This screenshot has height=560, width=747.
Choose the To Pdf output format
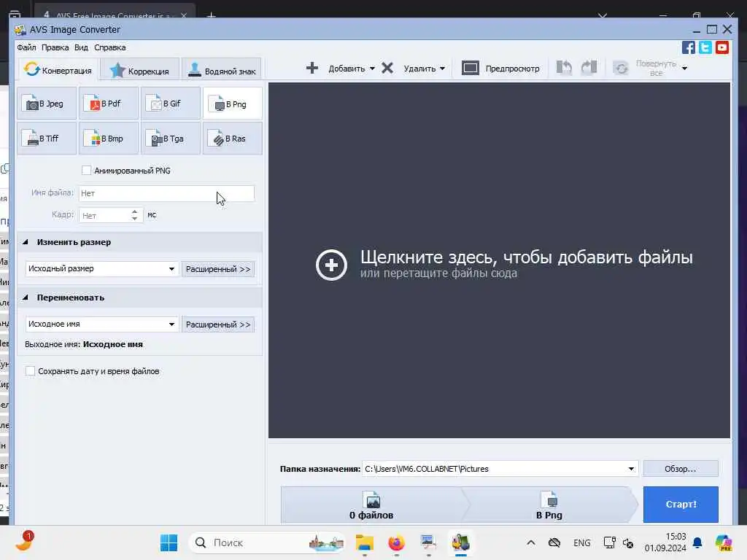[109, 104]
